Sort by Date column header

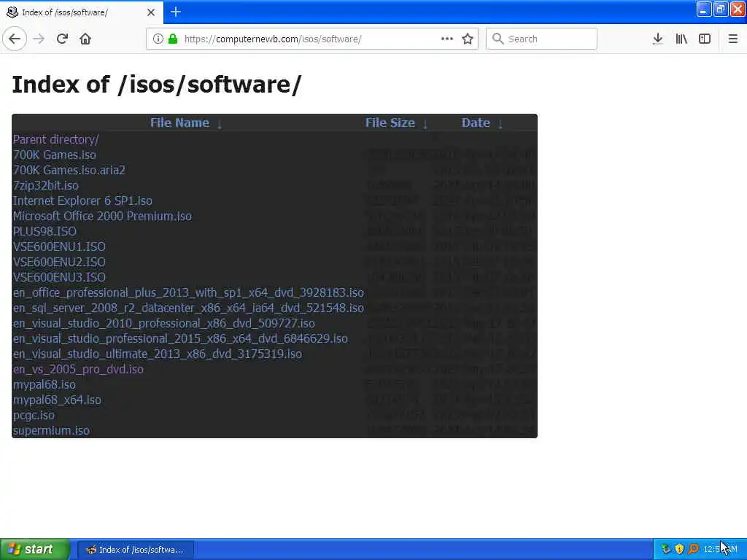(476, 122)
